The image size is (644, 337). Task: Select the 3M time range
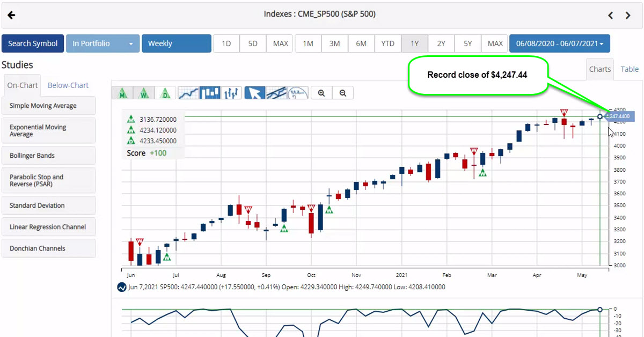coord(334,43)
